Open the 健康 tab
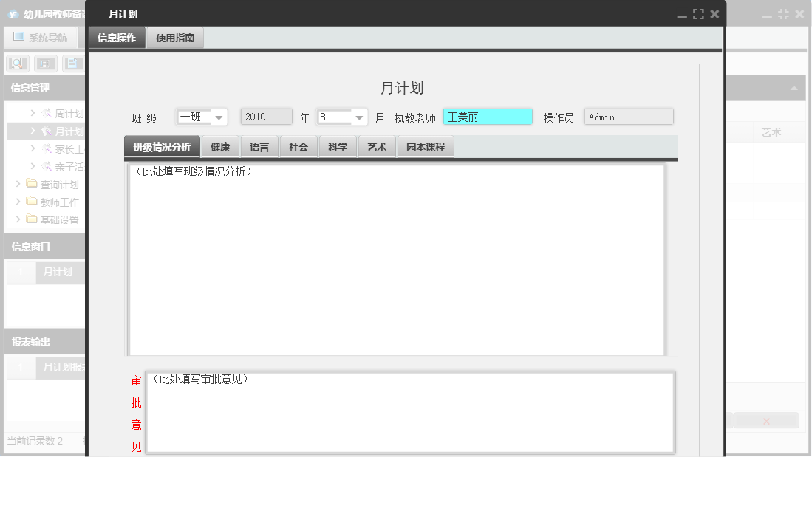The width and height of the screenshot is (812, 528). pyautogui.click(x=220, y=147)
